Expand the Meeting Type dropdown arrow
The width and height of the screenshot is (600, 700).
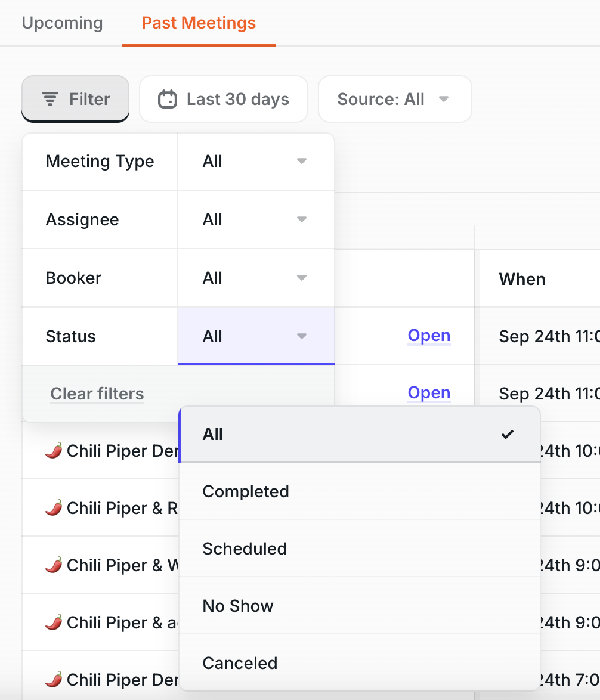(302, 161)
